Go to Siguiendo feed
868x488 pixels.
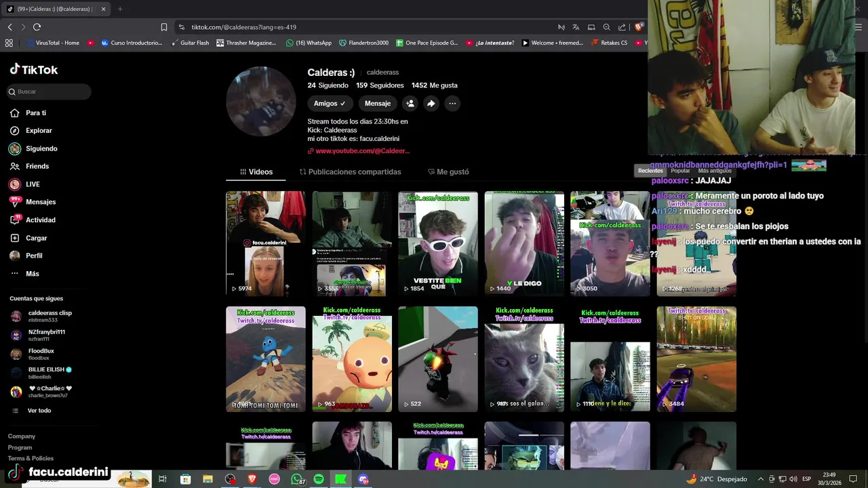[x=33, y=148]
